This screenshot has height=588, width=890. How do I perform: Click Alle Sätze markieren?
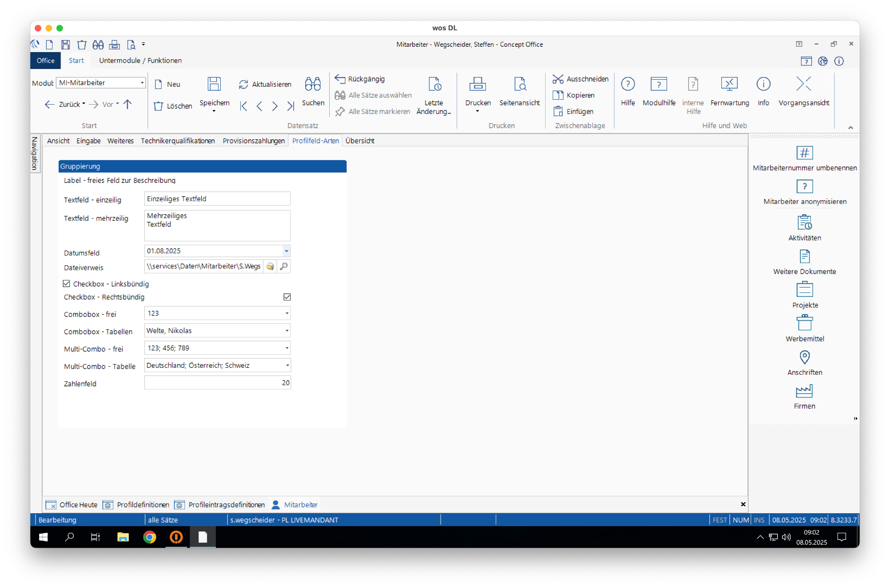coord(372,111)
